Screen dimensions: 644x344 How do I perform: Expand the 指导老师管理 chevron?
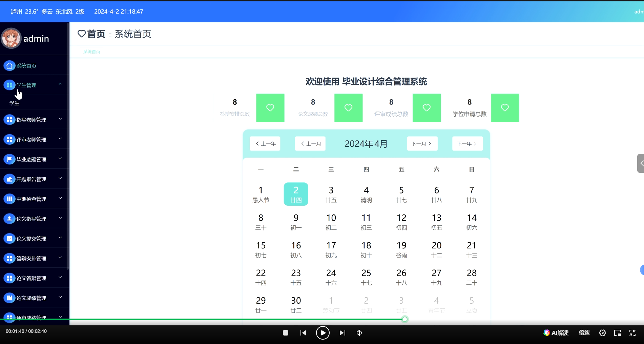point(60,119)
